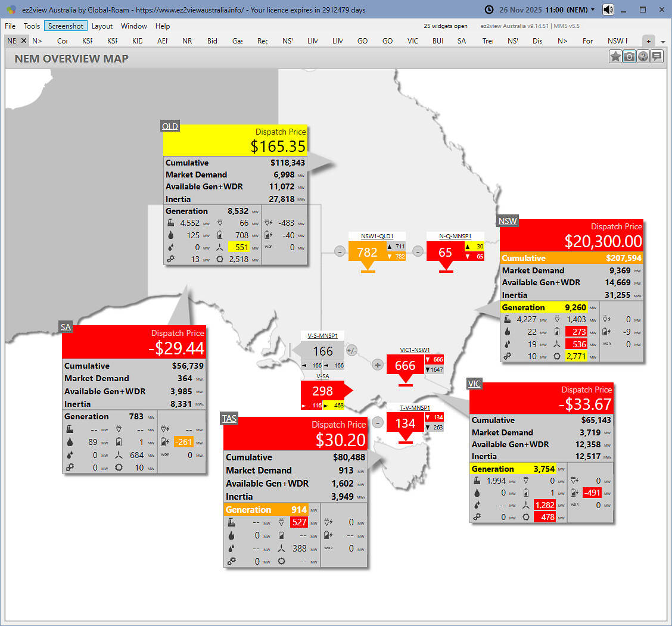Click the favourite star icon

point(615,57)
